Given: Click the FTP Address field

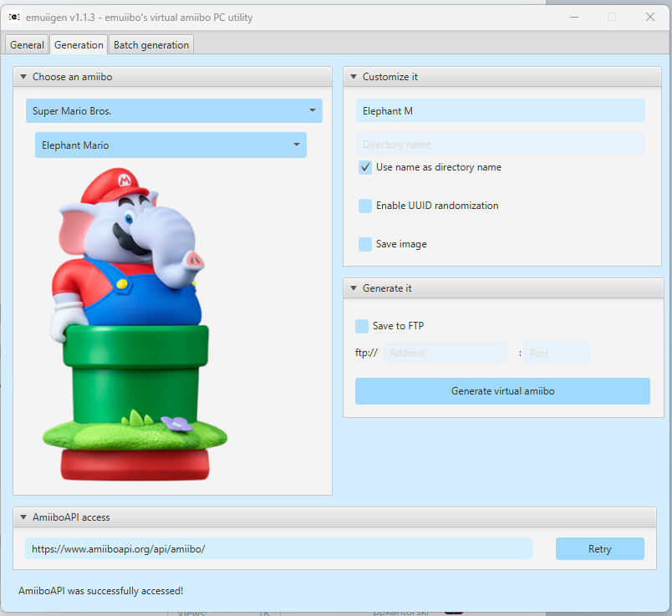Looking at the screenshot, I should tap(445, 353).
